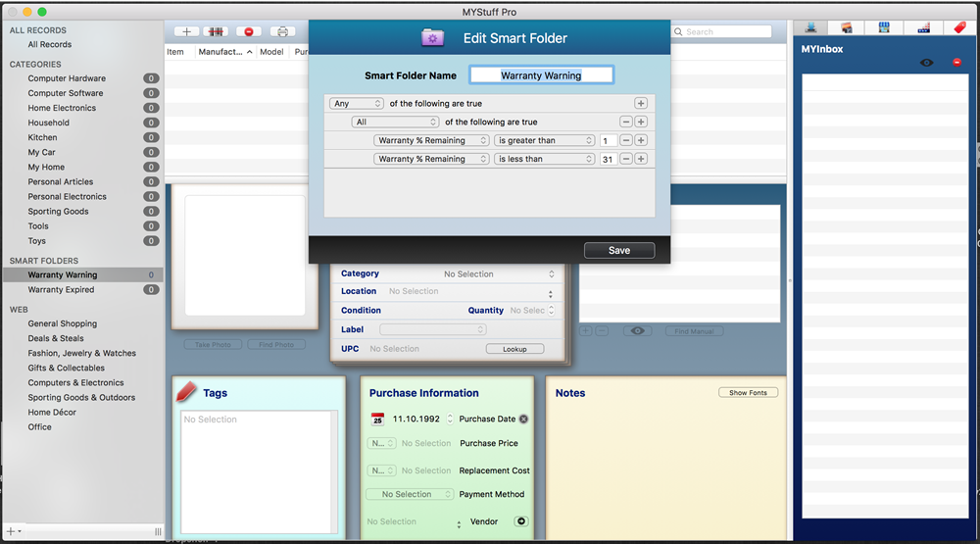Image resolution: width=980 pixels, height=544 pixels.
Task: Select Warranty Expired smart folder
Action: point(61,289)
